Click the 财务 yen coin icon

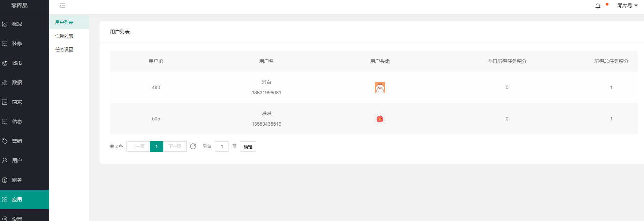click(5, 180)
